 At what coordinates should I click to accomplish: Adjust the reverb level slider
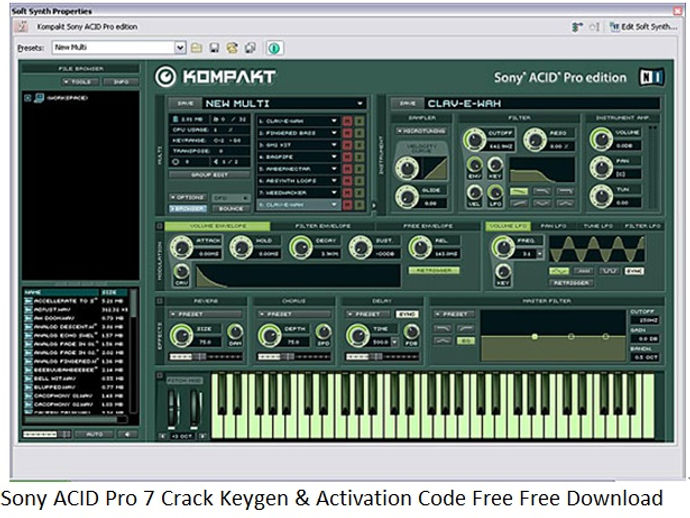tap(206, 356)
